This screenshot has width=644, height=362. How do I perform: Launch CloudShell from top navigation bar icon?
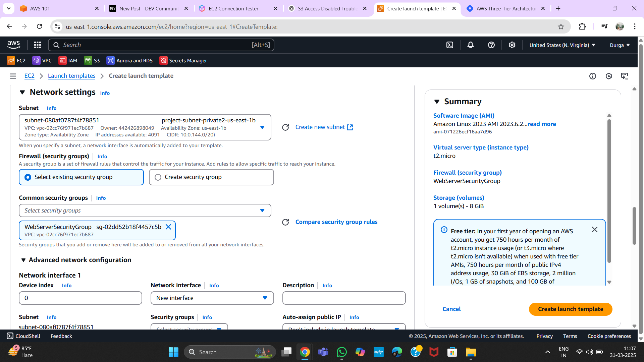pyautogui.click(x=450, y=45)
